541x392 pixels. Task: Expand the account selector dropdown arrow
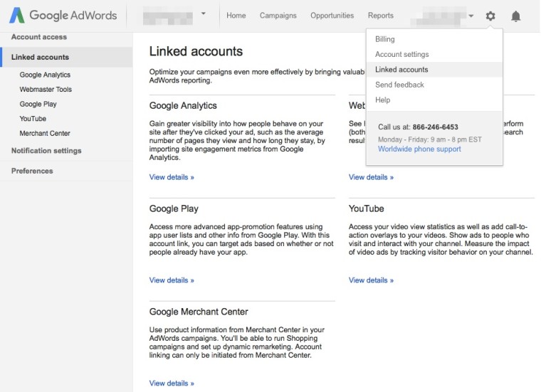tap(204, 14)
